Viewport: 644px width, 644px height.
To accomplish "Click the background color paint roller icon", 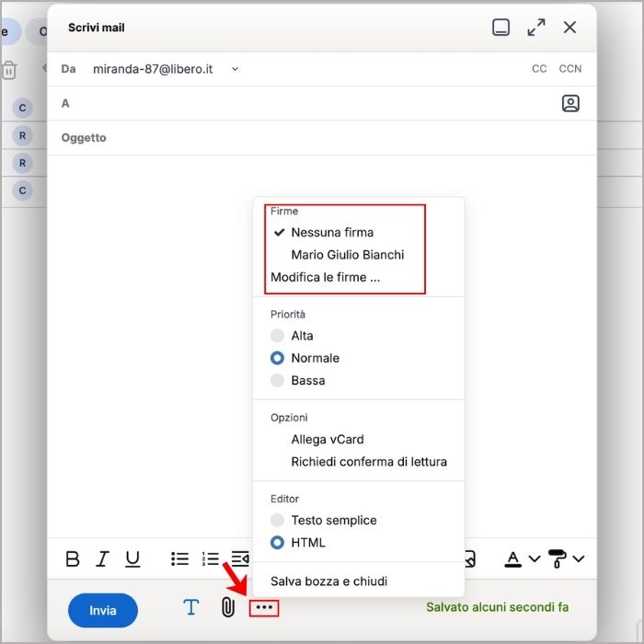I will (557, 558).
